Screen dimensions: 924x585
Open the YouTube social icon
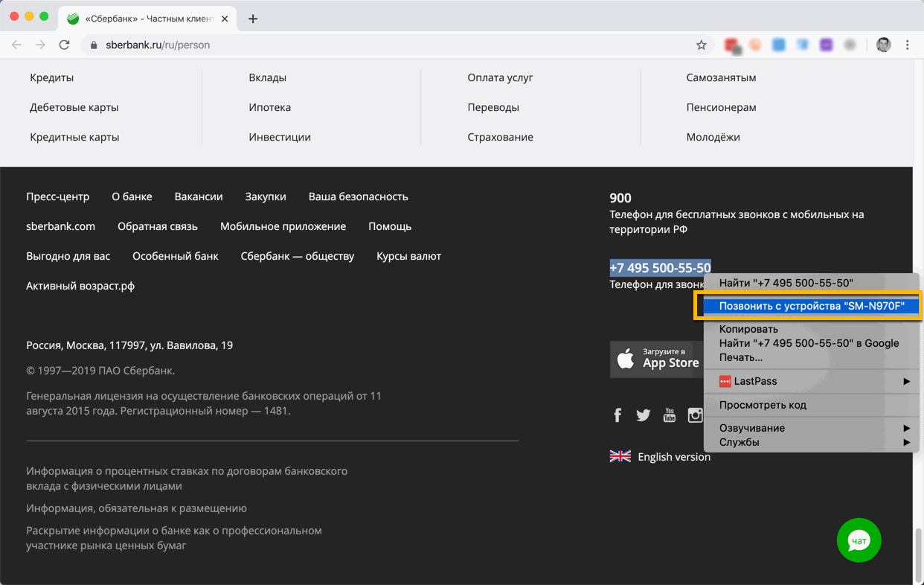[670, 415]
